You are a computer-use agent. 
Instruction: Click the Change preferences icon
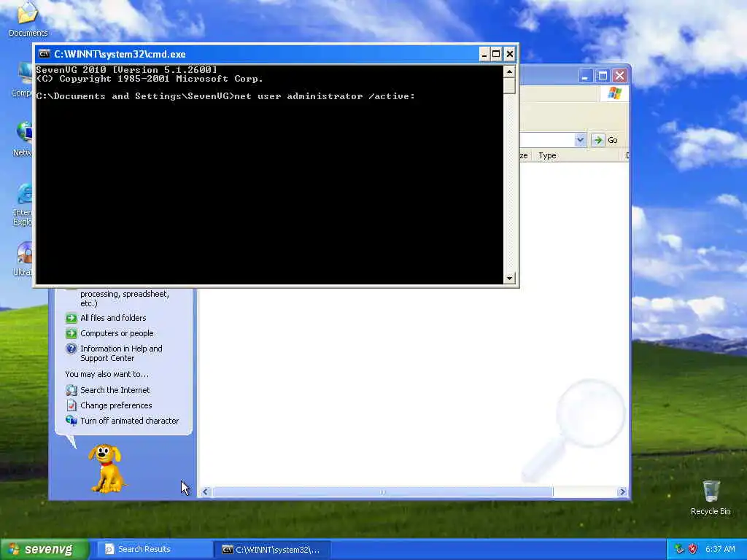tap(71, 405)
